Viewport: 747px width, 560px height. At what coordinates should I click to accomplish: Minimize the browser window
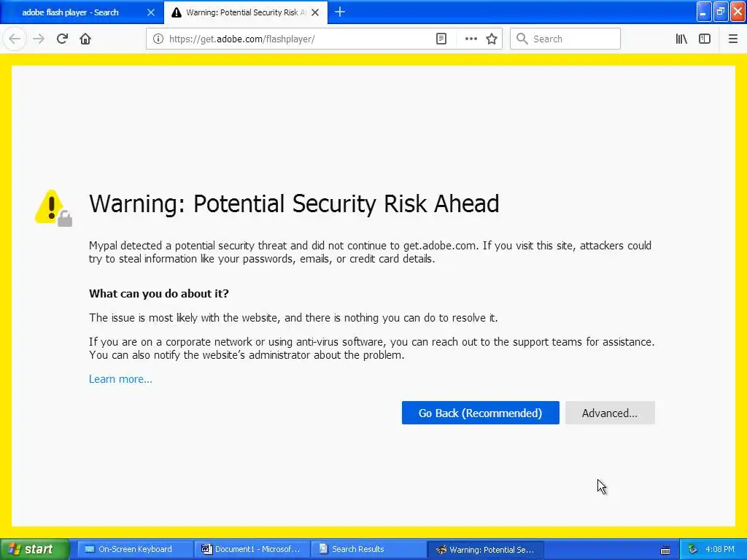pos(704,12)
